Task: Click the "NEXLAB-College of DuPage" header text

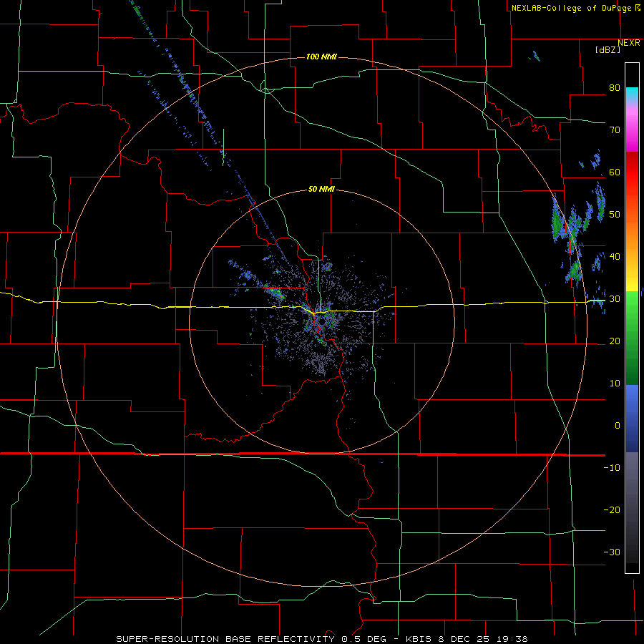Action: click(571, 8)
